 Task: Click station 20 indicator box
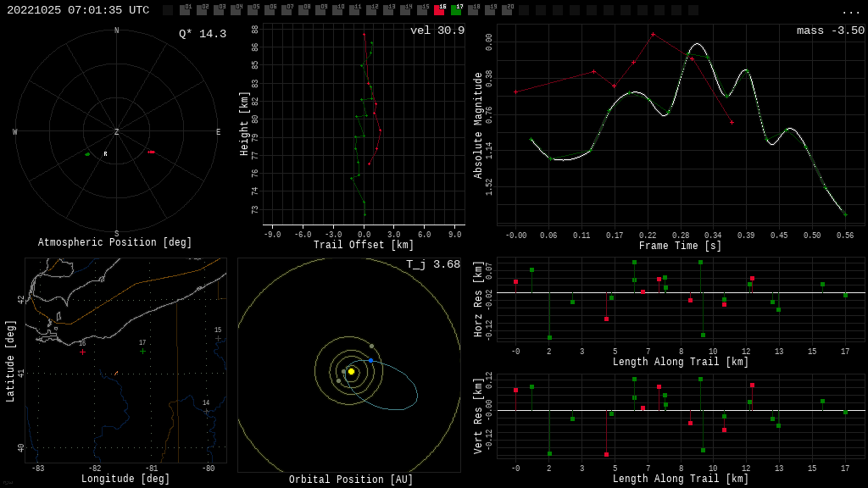tap(507, 10)
